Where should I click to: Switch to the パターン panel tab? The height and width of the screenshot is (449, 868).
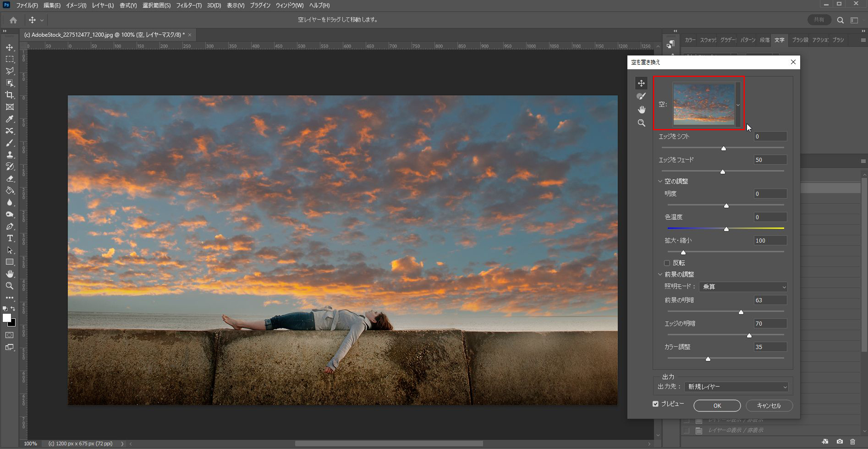click(748, 40)
